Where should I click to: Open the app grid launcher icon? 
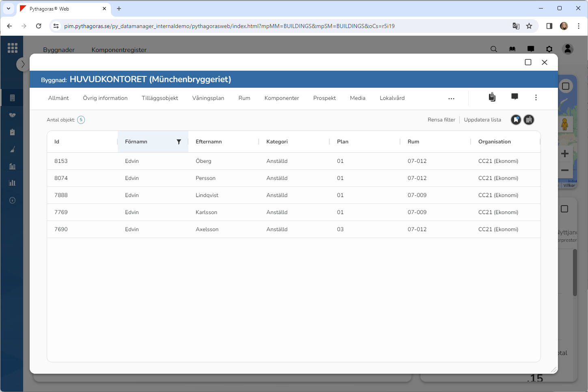point(13,48)
